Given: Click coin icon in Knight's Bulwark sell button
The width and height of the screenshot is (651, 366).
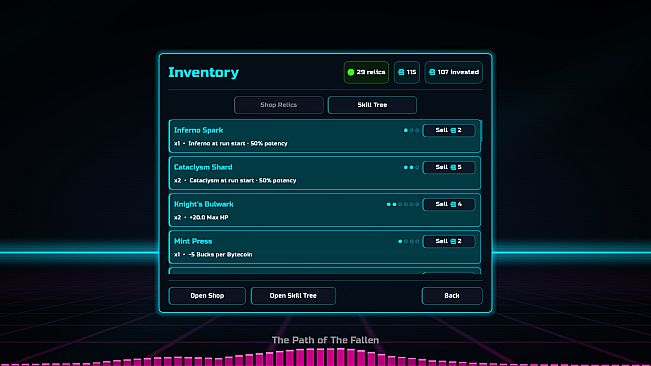Looking at the screenshot, I should click(453, 204).
